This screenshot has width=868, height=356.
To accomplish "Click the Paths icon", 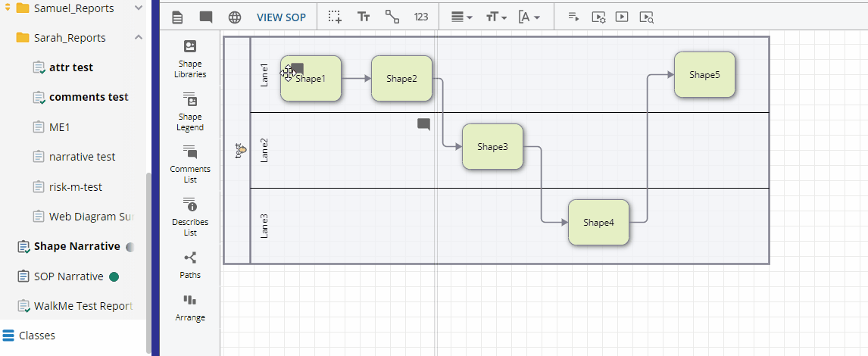I will pyautogui.click(x=190, y=264).
